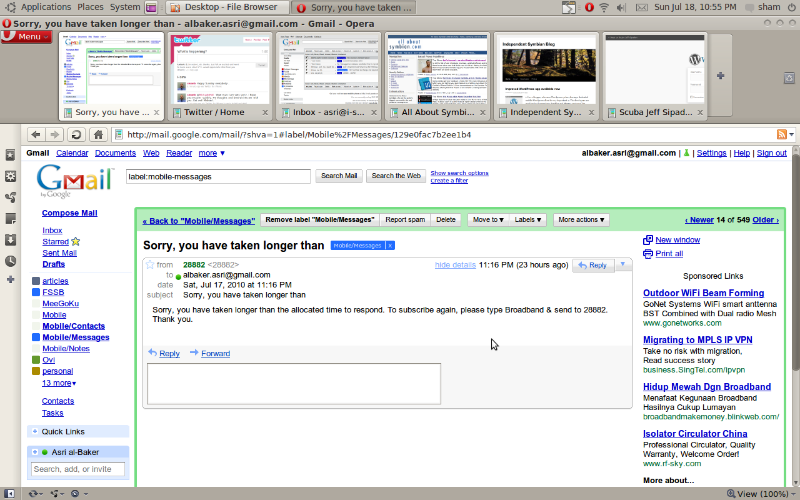The image size is (800, 500).
Task: Click the Opera icon in system tray
Action: (x=589, y=7)
